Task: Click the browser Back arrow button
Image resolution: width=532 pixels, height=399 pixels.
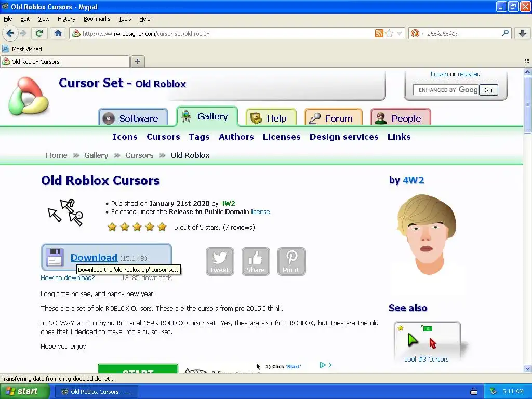Action: point(10,33)
